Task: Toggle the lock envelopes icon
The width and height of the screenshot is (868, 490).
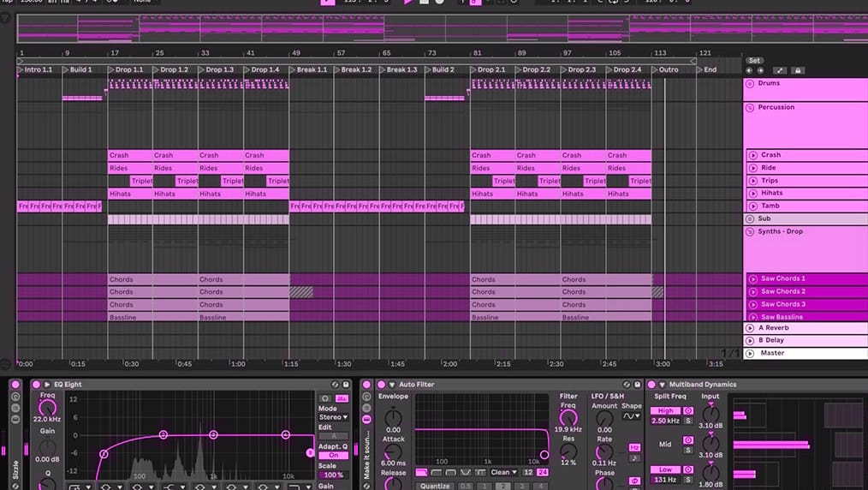Action: point(798,70)
